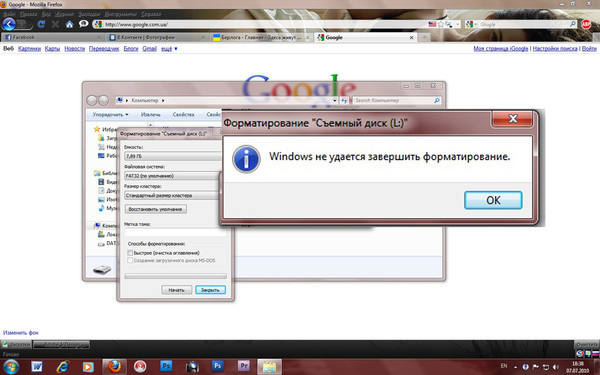The width and height of the screenshot is (600, 375).
Task: Reload the page in Firefox
Action: pyautogui.click(x=41, y=24)
